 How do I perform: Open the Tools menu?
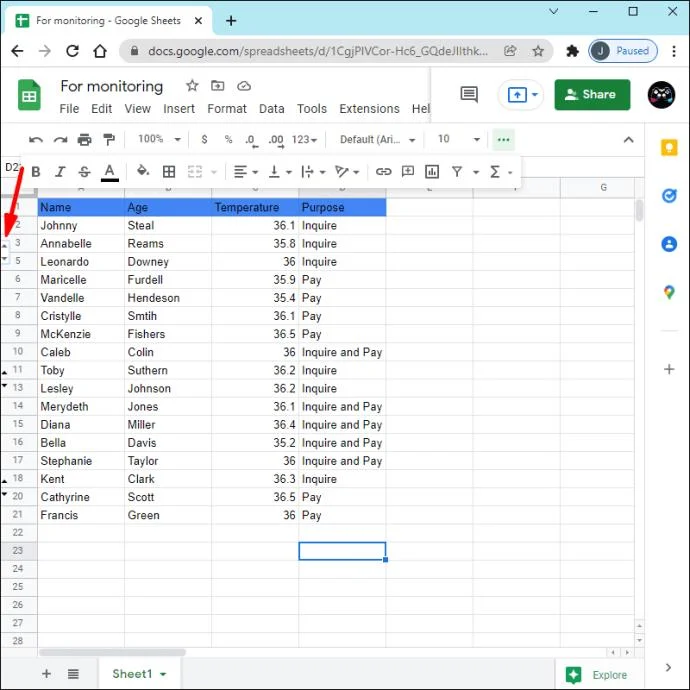tap(312, 109)
